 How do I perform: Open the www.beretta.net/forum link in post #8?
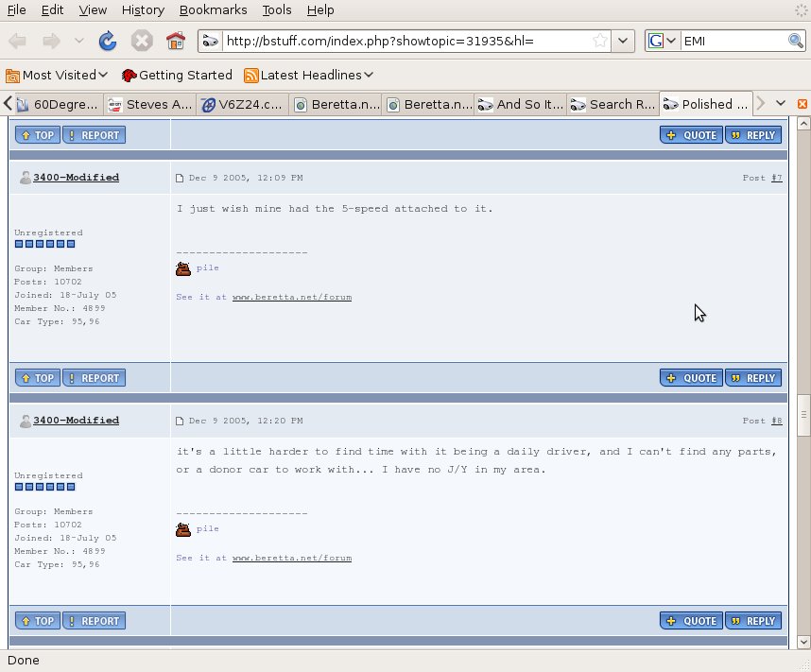pos(291,559)
